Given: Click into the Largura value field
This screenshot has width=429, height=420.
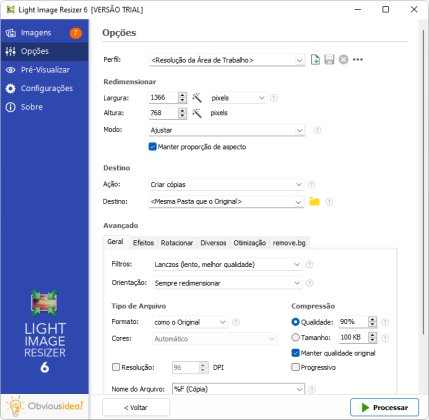Looking at the screenshot, I should tap(163, 98).
